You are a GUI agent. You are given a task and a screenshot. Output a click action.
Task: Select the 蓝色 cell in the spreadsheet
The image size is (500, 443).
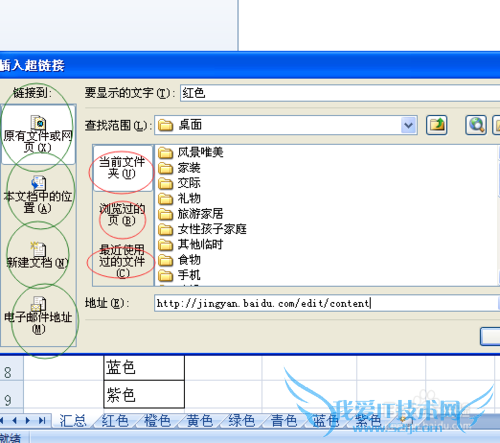[x=144, y=367]
